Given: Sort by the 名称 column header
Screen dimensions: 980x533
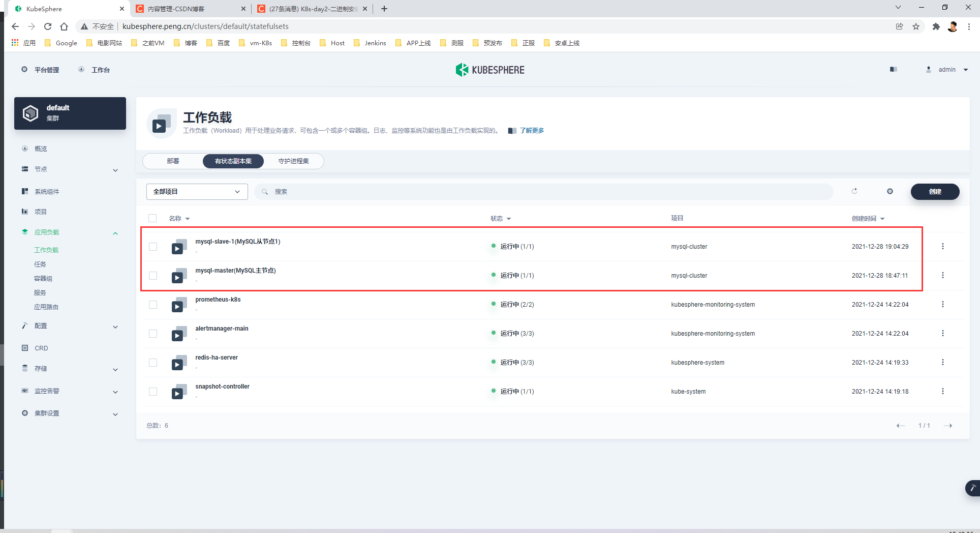Looking at the screenshot, I should point(179,219).
